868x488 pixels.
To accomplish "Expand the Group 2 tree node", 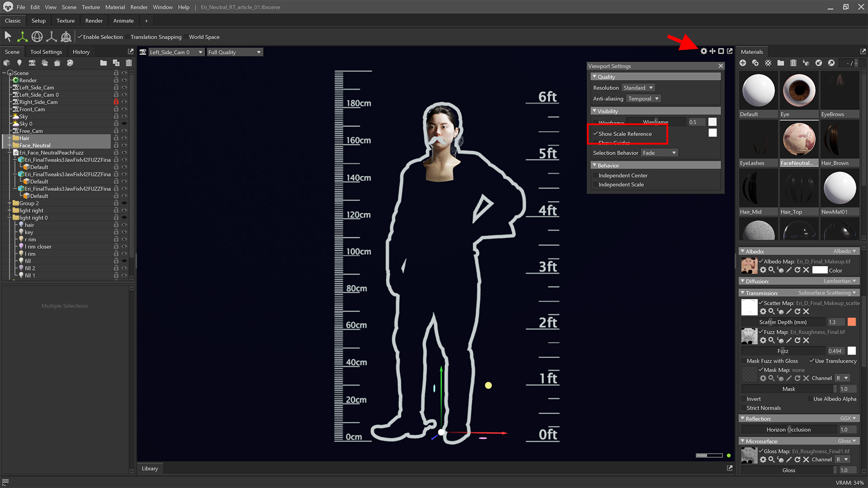I will (x=9, y=203).
